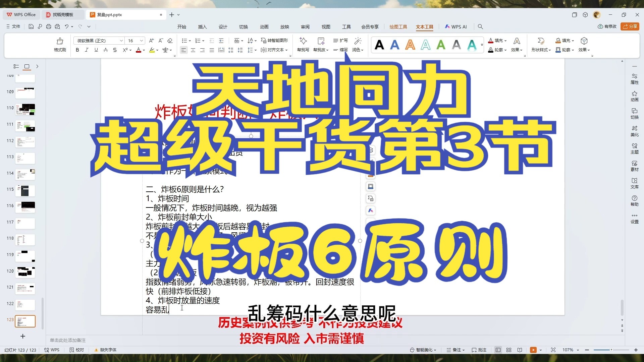Select the 格式刷 format painter tool
This screenshot has height=362, width=644.
click(x=59, y=45)
